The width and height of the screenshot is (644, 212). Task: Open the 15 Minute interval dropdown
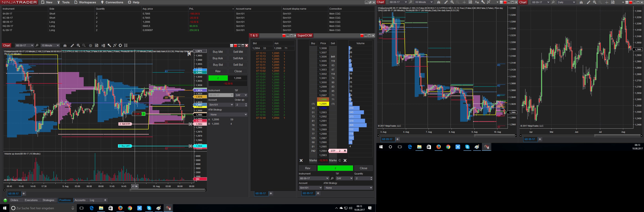50,46
